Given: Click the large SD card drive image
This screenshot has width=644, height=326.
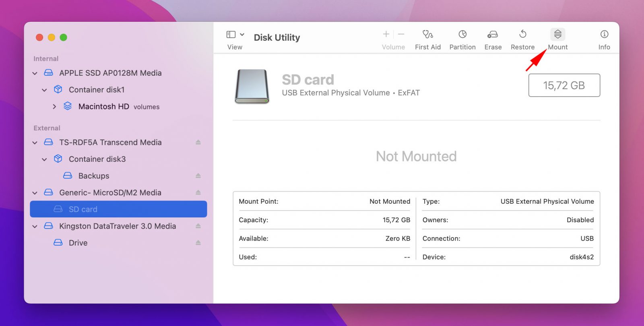Looking at the screenshot, I should click(x=252, y=87).
